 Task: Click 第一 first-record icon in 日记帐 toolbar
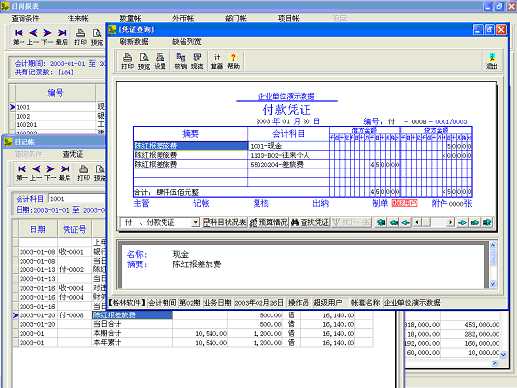coord(22,173)
